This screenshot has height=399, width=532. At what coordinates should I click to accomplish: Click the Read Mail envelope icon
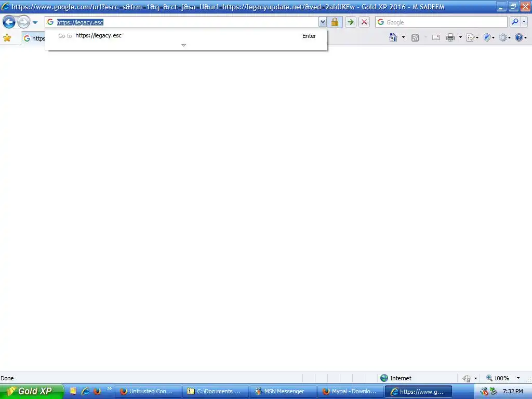point(436,37)
